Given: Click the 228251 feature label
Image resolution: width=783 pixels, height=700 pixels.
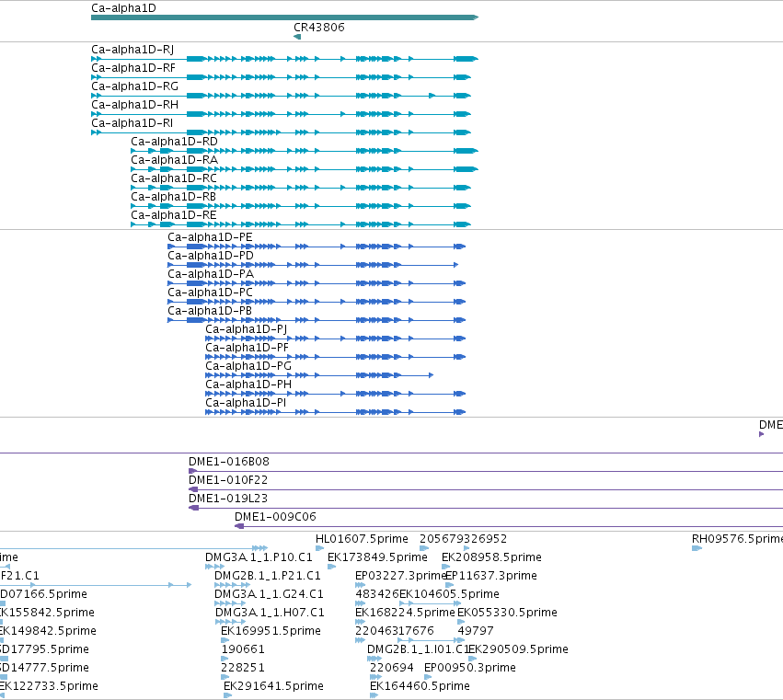Looking at the screenshot, I should (243, 669).
